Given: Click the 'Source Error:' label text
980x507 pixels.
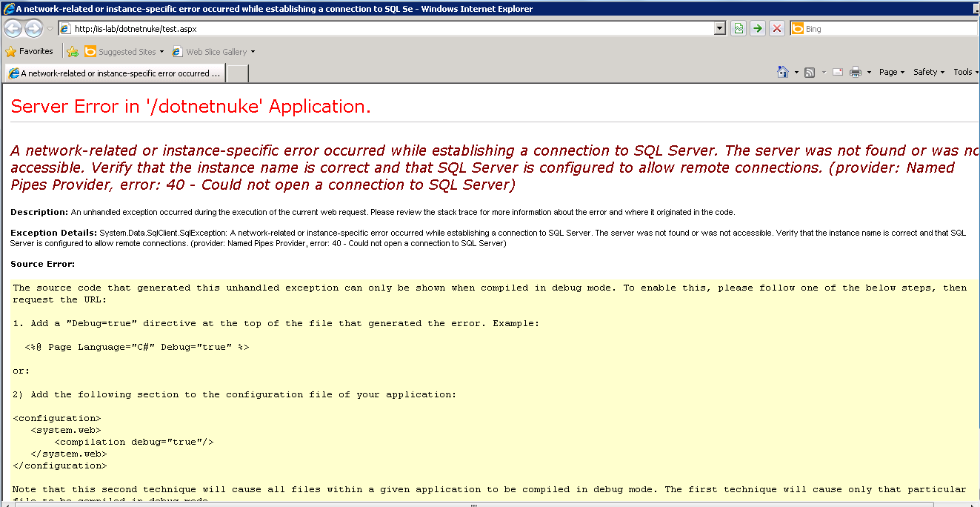Looking at the screenshot, I should pyautogui.click(x=43, y=264).
